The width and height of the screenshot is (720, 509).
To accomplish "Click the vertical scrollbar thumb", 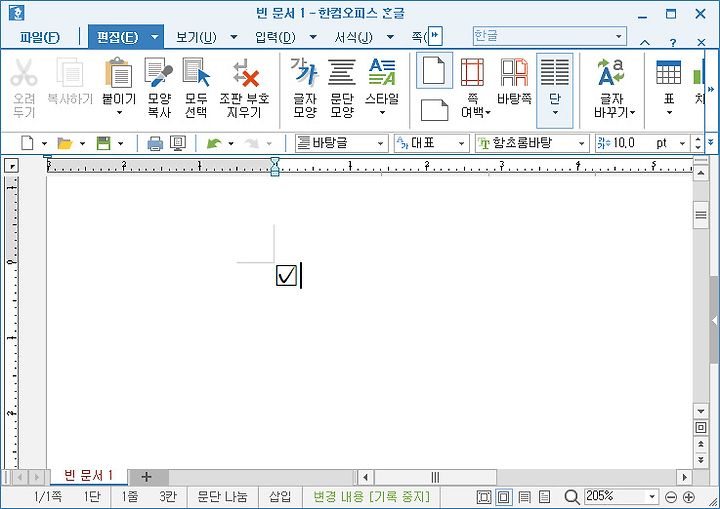I will point(701,215).
